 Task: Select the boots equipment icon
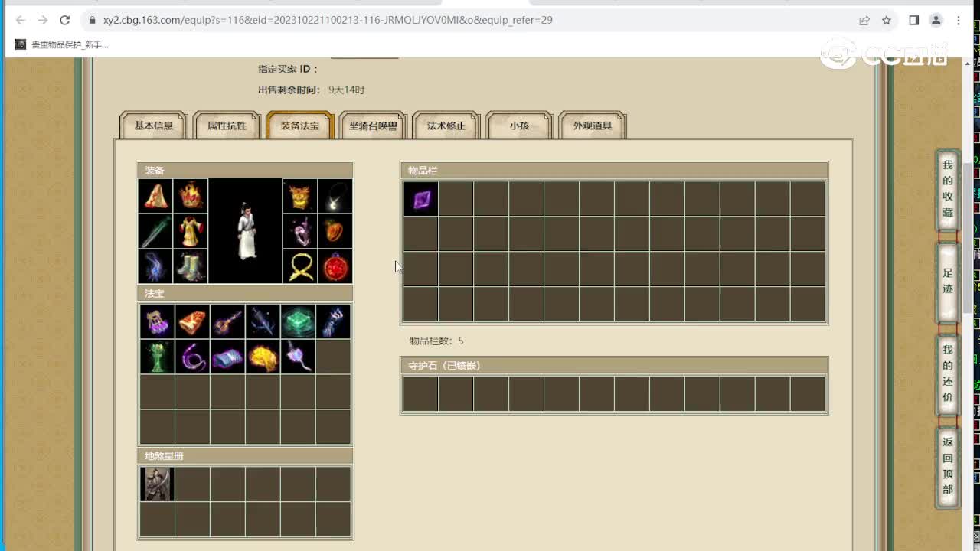tap(191, 266)
